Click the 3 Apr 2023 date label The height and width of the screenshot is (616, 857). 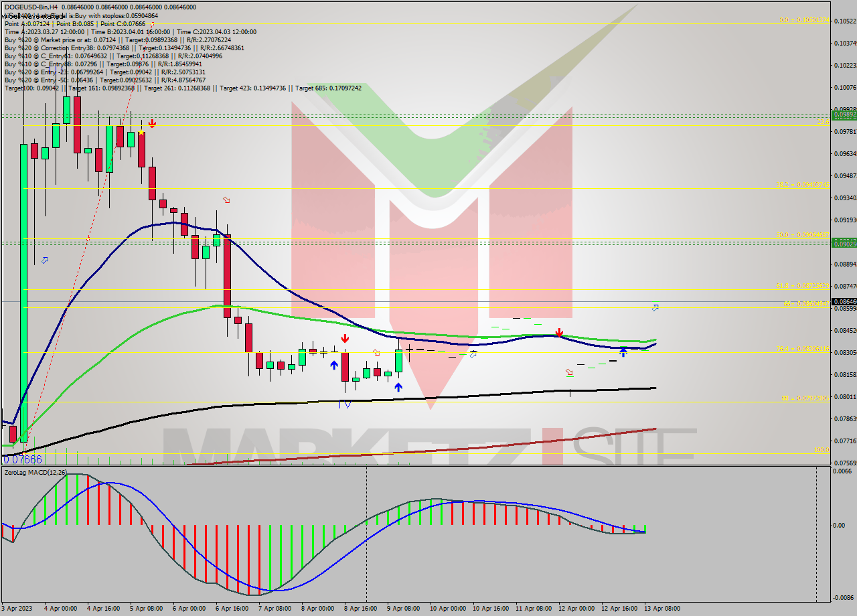(18, 609)
